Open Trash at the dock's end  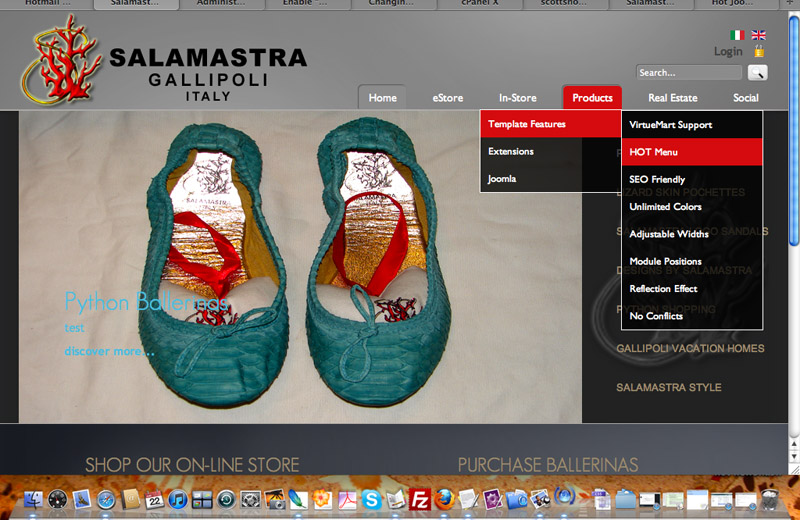(770, 499)
